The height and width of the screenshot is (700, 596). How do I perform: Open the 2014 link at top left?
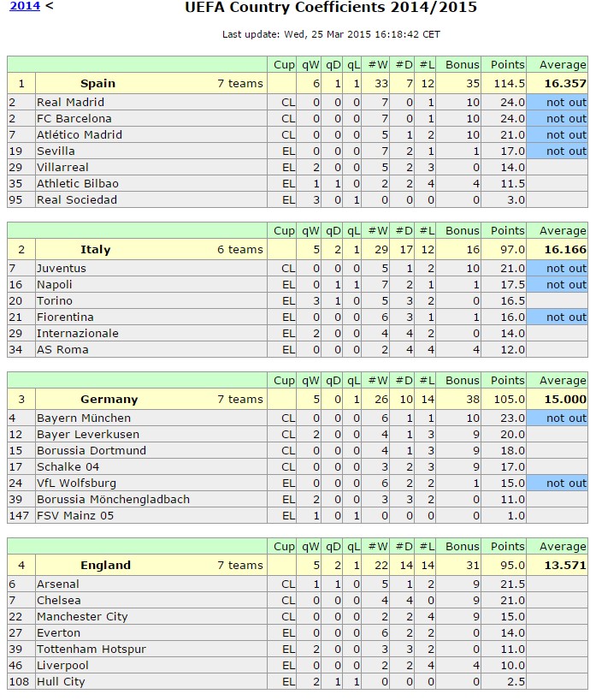tap(22, 7)
